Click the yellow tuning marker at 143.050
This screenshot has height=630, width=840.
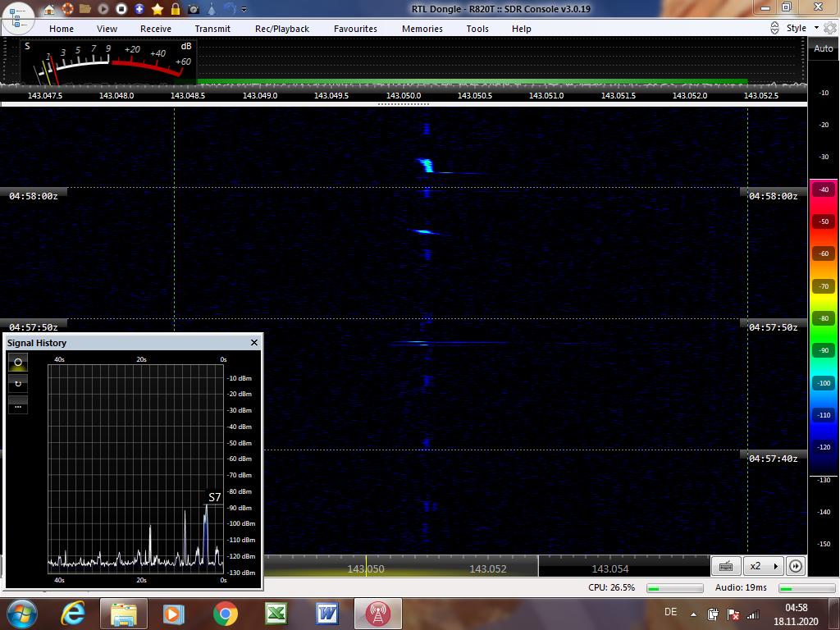[367, 566]
